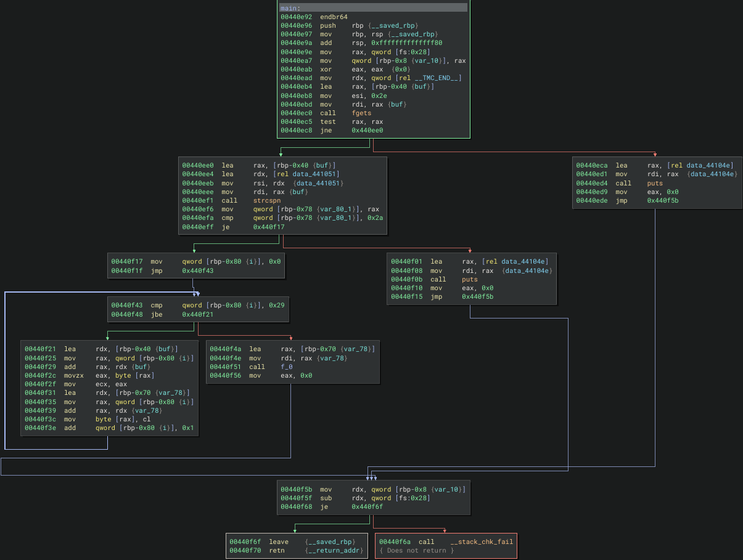Select the xor eax, eax instruction

click(329, 69)
